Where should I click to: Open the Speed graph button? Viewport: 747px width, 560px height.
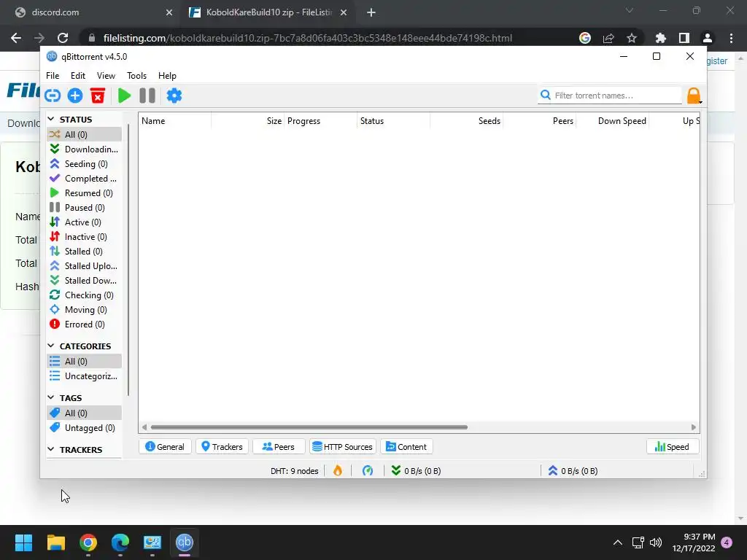pos(672,447)
